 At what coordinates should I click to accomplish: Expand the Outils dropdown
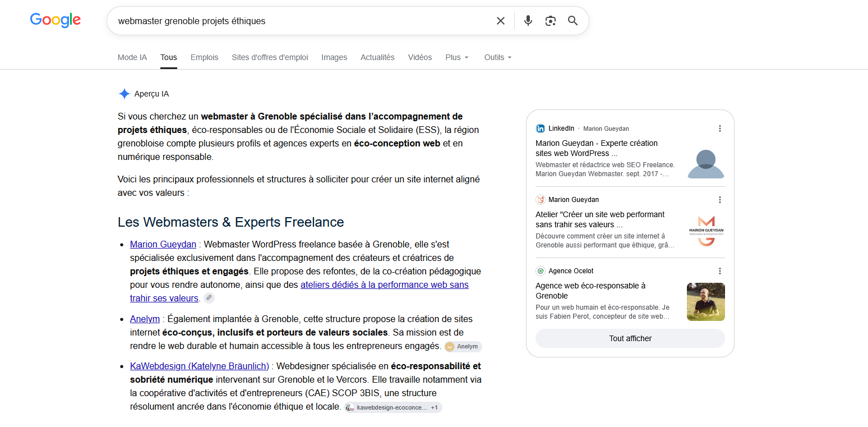498,57
